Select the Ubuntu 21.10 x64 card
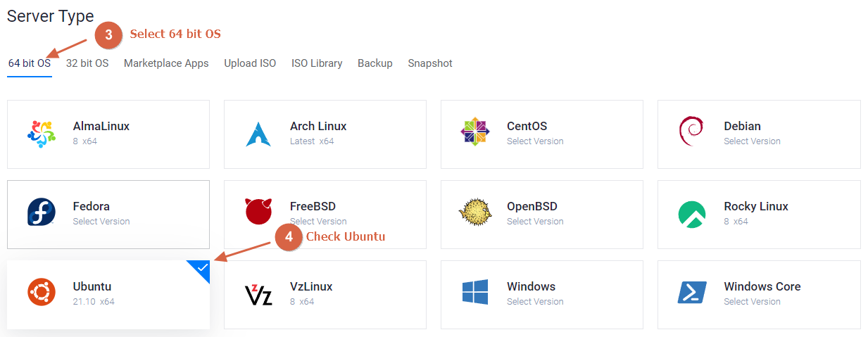 108,294
